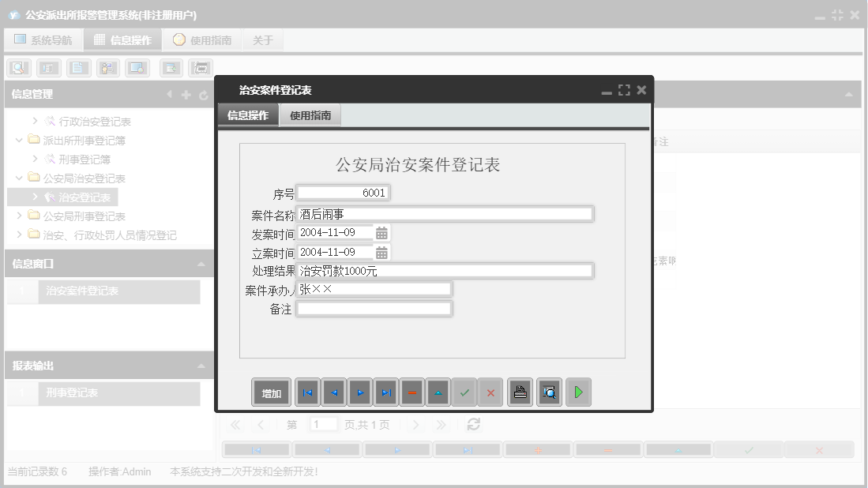The width and height of the screenshot is (868, 488).
Task: Cancel record edits with the red X icon
Action: coord(490,392)
